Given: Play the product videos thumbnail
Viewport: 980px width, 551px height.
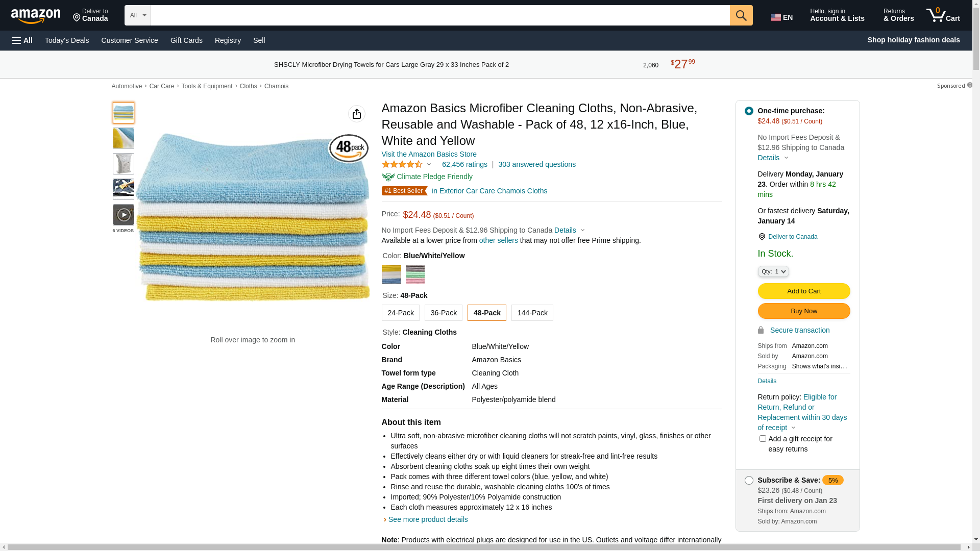Looking at the screenshot, I should (123, 215).
